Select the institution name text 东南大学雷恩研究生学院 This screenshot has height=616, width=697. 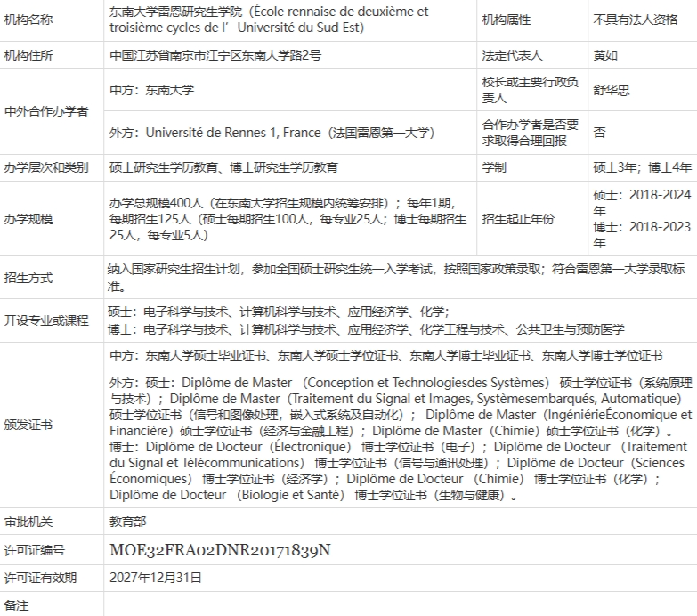click(x=176, y=12)
